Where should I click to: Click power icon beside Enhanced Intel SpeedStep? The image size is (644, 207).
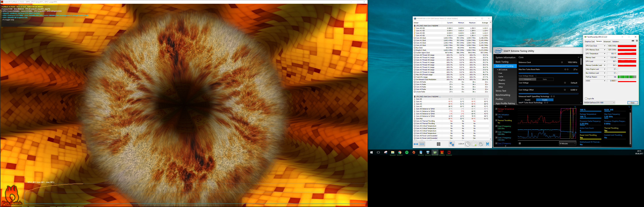pos(554,96)
